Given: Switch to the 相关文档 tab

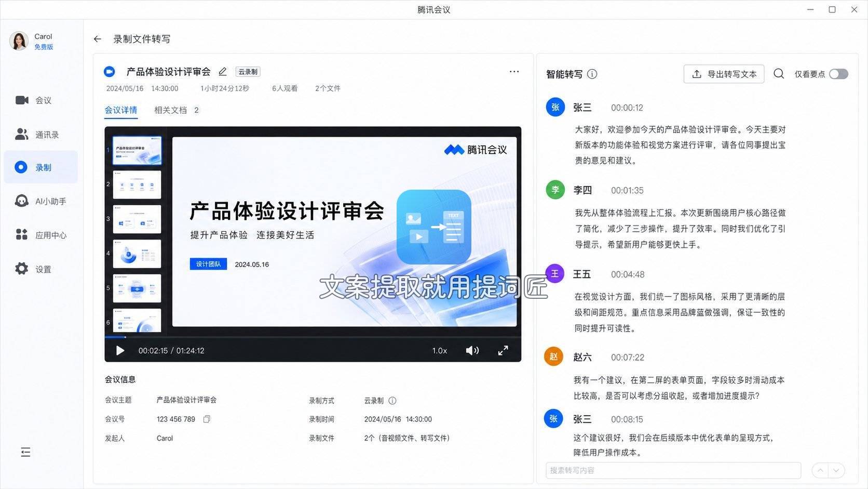Looking at the screenshot, I should pos(177,110).
